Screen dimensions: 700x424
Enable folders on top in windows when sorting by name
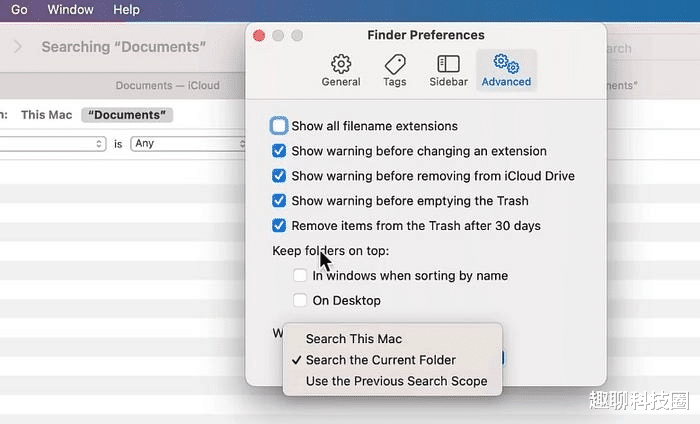[x=300, y=275]
